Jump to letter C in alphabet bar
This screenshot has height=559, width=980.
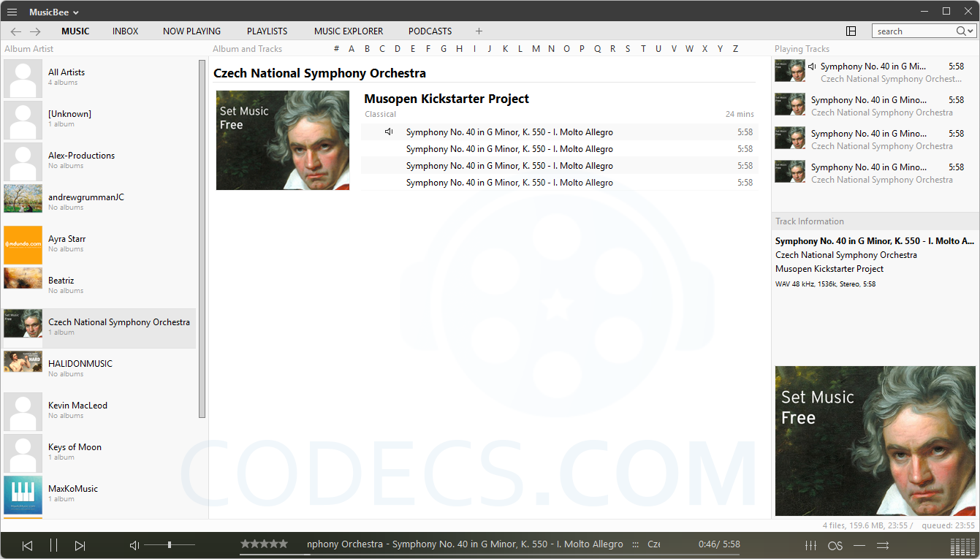[x=382, y=49]
